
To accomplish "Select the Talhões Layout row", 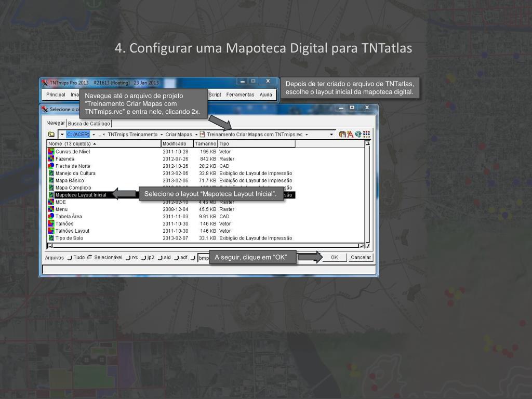I will [x=171, y=231].
